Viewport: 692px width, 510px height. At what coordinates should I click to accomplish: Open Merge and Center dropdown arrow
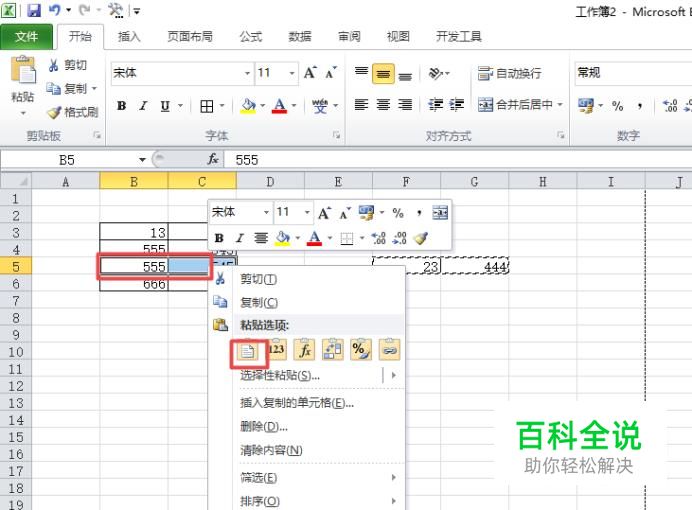560,105
